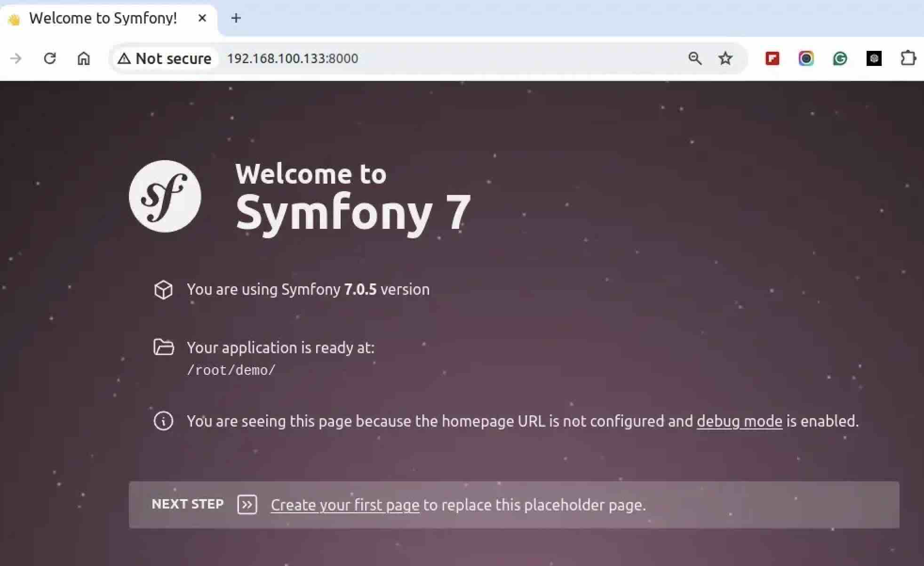Open the Not secure site info chip
924x566 pixels.
(x=165, y=58)
